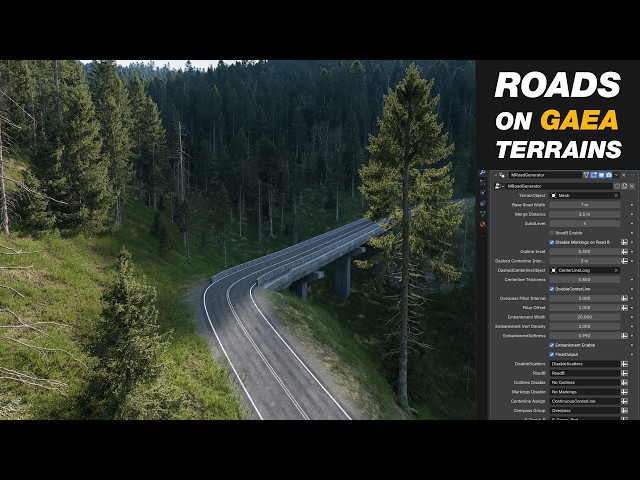Edit the node group name field MRoadGenerator
Screen dimensions: 640x480
[559, 186]
